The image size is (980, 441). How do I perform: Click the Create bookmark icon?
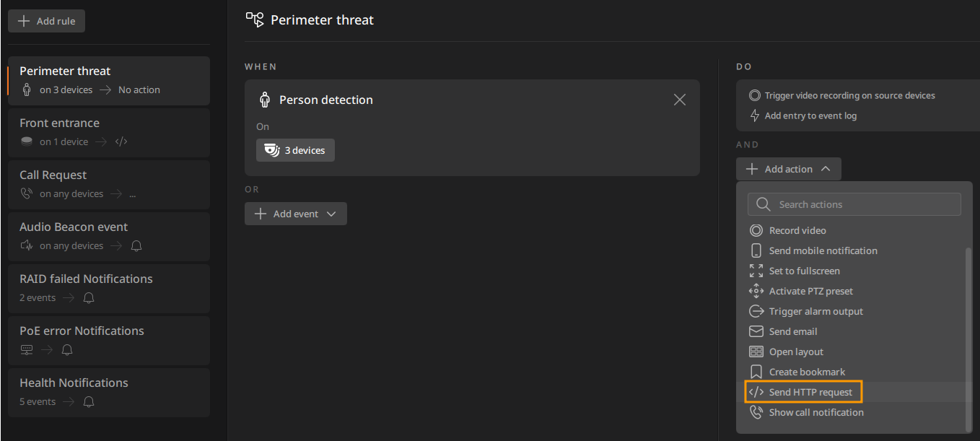756,372
